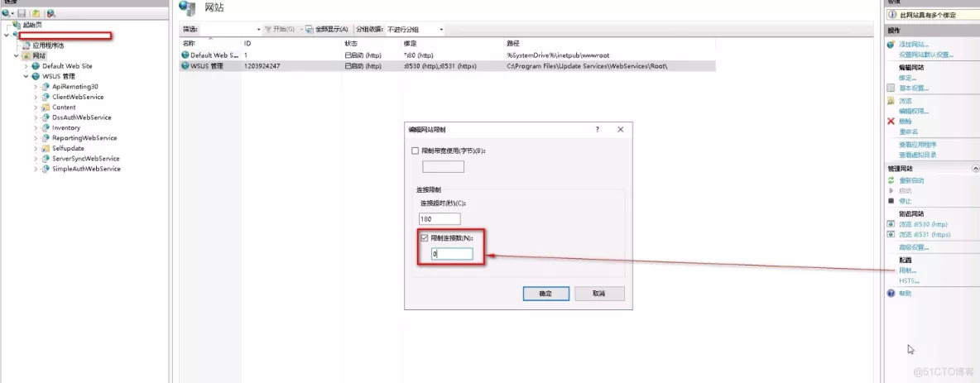Image resolution: width=980 pixels, height=383 pixels.
Task: Enable the 限制带宽使用(字节)(B) checkbox
Action: 415,151
